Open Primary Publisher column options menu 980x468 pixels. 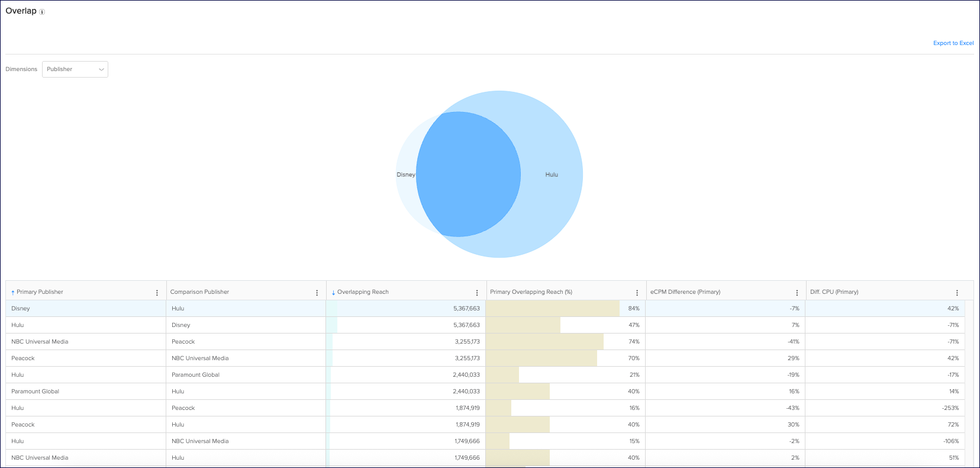click(x=157, y=293)
